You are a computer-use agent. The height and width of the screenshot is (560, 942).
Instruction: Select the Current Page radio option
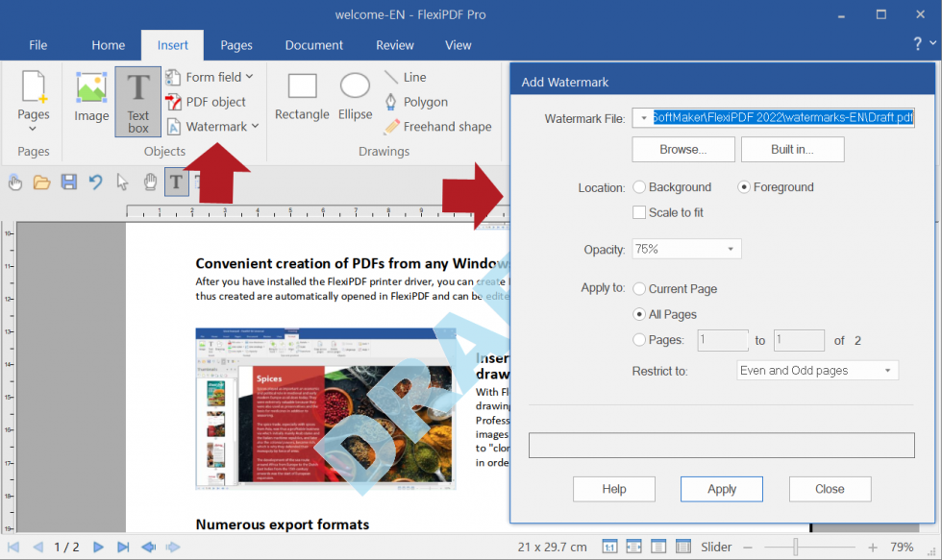pyautogui.click(x=638, y=288)
